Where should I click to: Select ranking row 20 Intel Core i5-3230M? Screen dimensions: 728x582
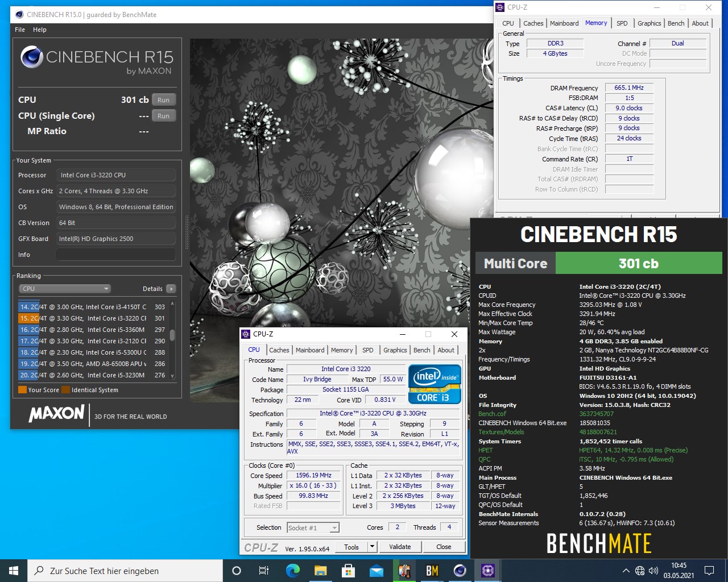(x=92, y=375)
